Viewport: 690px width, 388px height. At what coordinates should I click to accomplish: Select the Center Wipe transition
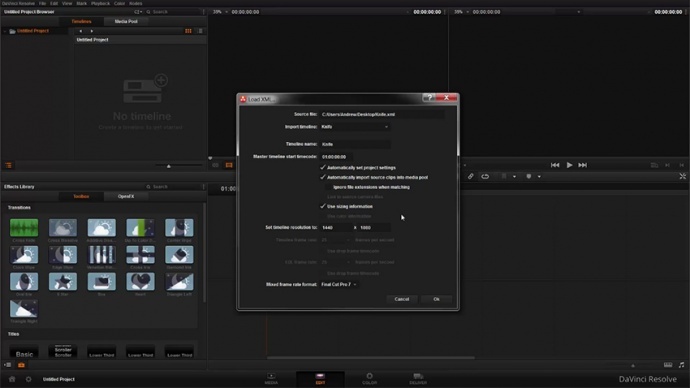pyautogui.click(x=179, y=227)
